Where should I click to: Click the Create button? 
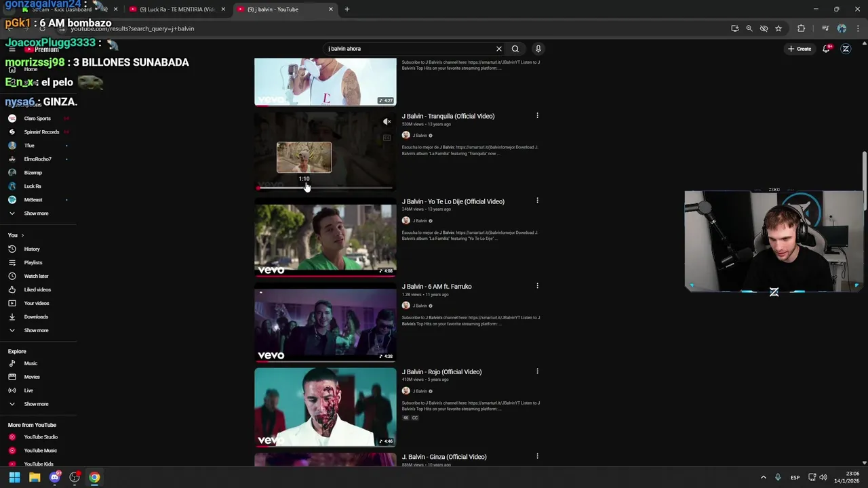(x=800, y=49)
